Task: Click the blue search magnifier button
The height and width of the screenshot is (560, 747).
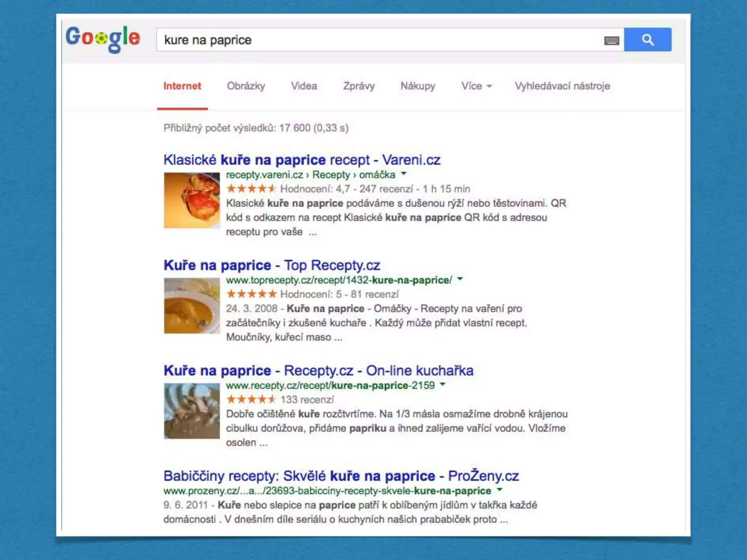Action: pyautogui.click(x=647, y=39)
